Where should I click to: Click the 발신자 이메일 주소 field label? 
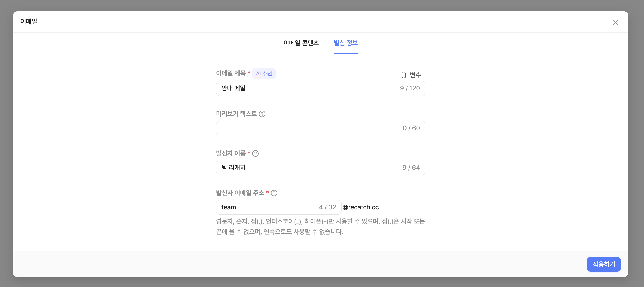pyautogui.click(x=240, y=193)
